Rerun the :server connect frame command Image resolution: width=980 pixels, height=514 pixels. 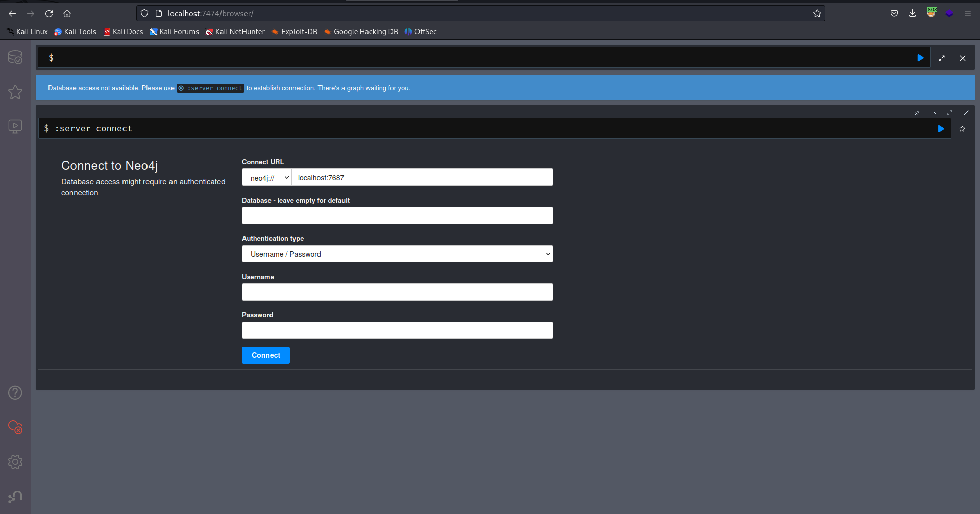941,129
